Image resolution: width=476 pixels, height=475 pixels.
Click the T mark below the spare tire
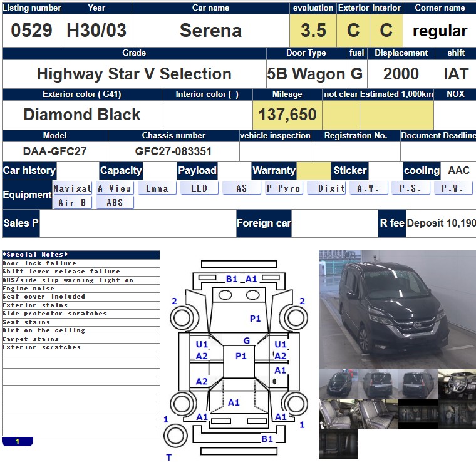pos(168,457)
